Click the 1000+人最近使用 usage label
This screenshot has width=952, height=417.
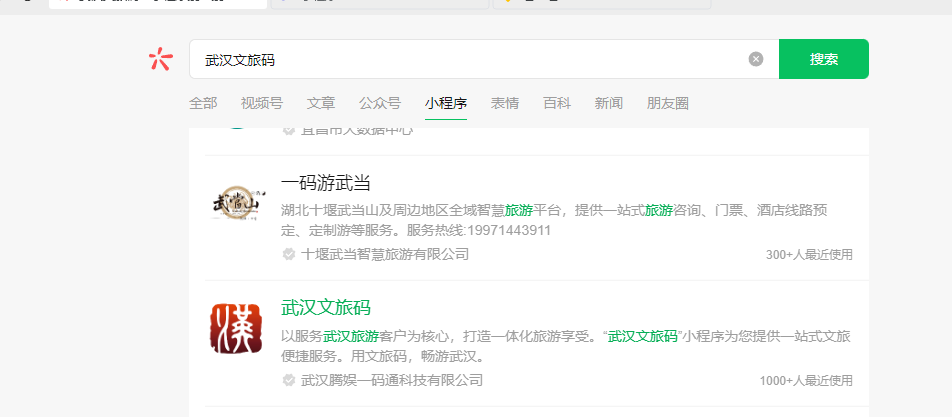click(806, 381)
